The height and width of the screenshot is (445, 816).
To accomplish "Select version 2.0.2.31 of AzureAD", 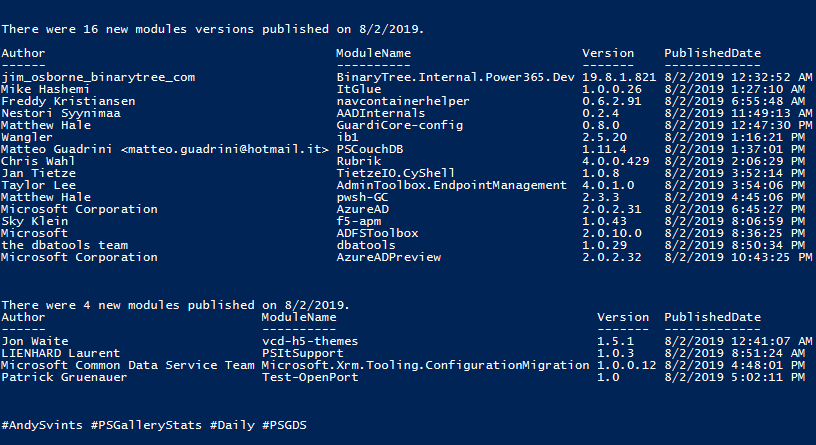I will [611, 209].
